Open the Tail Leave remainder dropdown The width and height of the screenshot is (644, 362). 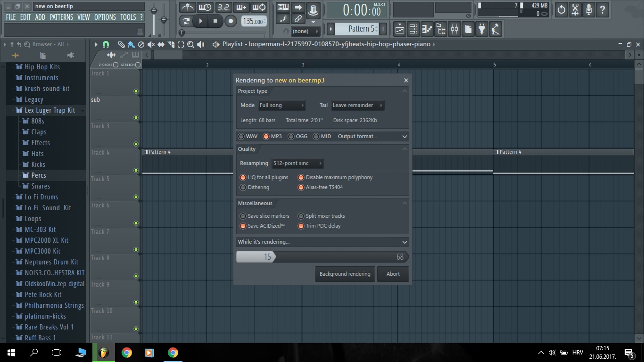tap(357, 105)
